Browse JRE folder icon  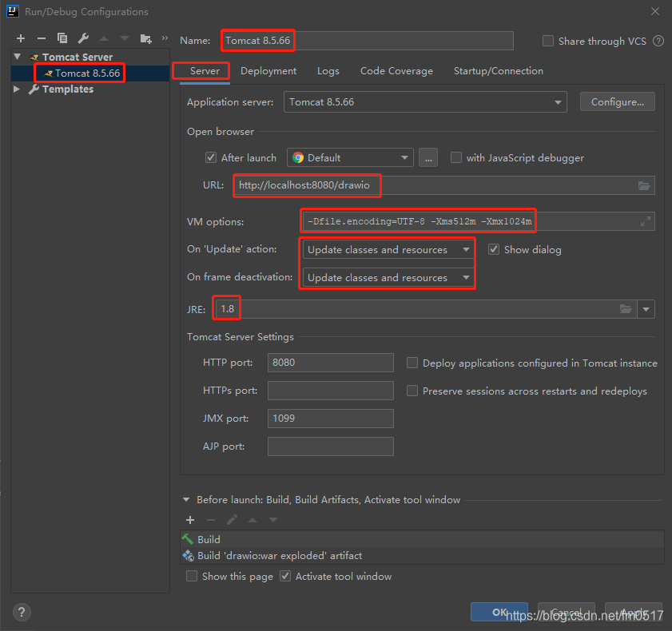coord(626,309)
